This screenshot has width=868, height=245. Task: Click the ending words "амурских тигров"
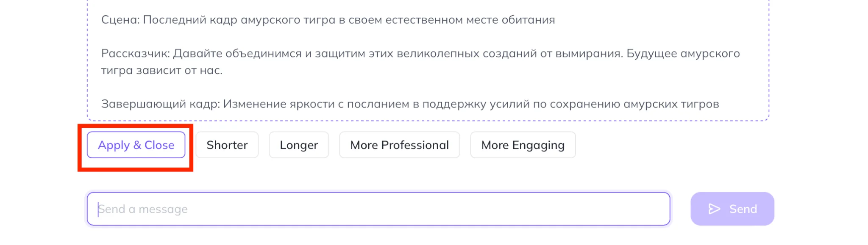click(671, 104)
